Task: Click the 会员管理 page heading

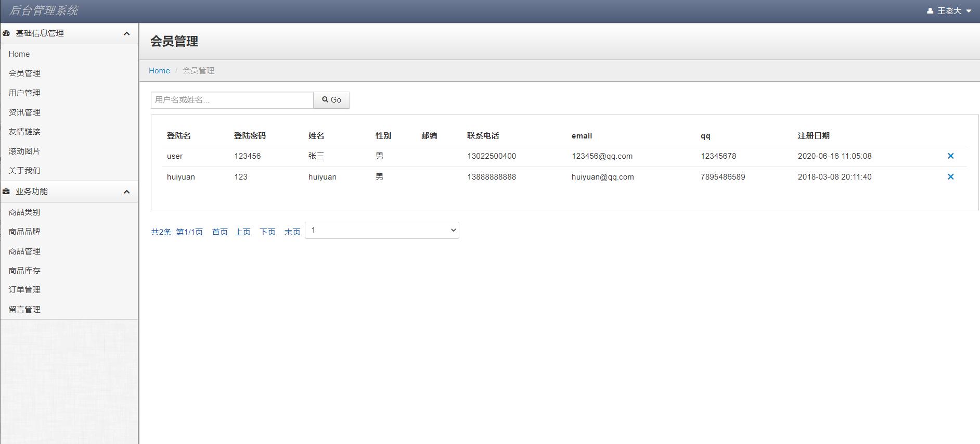Action: click(x=174, y=42)
